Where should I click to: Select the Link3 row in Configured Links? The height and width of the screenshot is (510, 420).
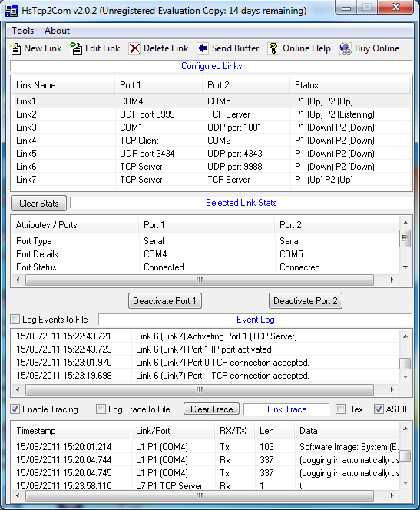[x=211, y=127]
